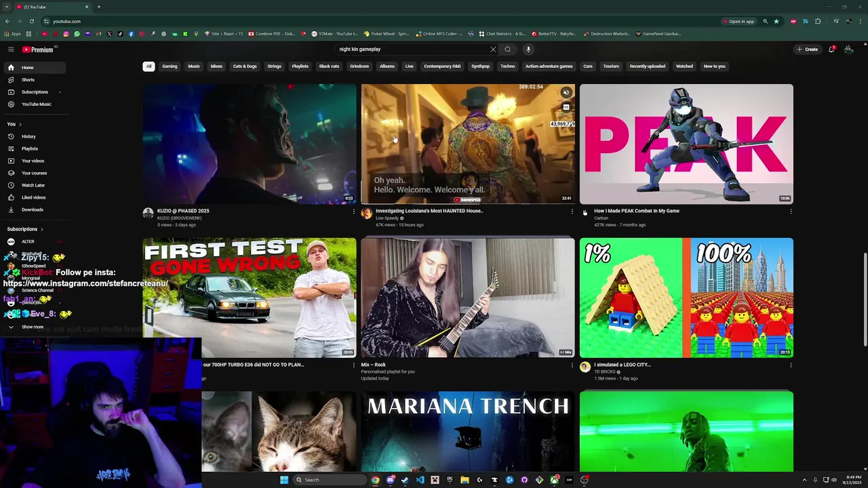Select the 'Synthpop' filter chip
Screen dimensions: 868x488
click(480, 66)
